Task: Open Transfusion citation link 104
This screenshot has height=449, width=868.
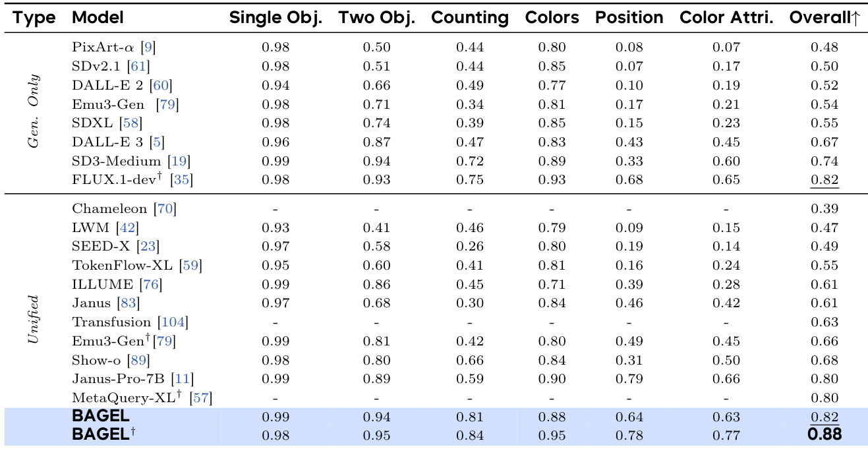Action: click(173, 322)
